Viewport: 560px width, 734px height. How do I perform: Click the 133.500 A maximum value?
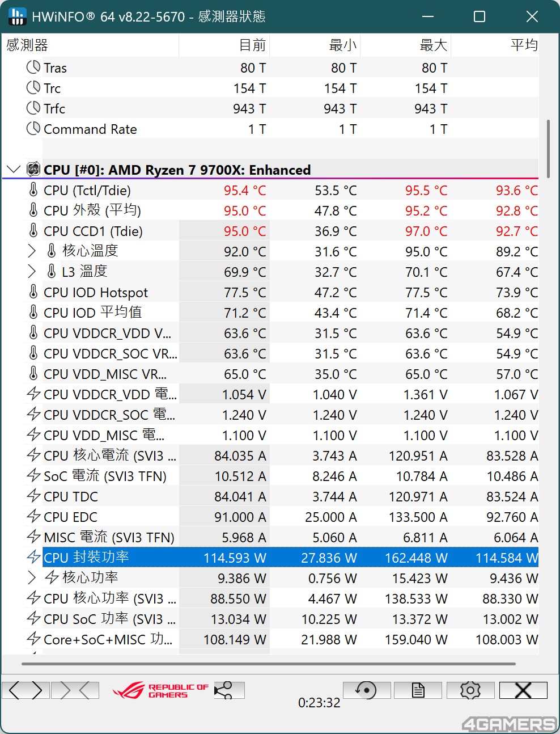point(418,517)
